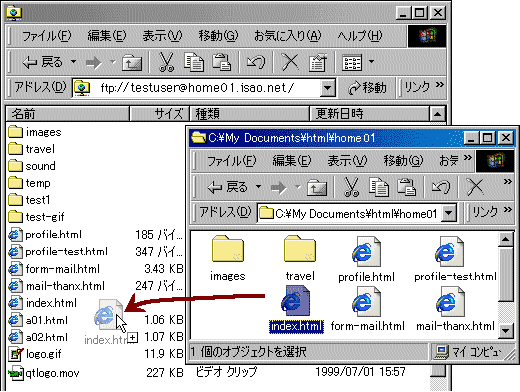Select the test-gif folder in FTP list
Viewport: 520px width, 392px height.
coord(36,217)
